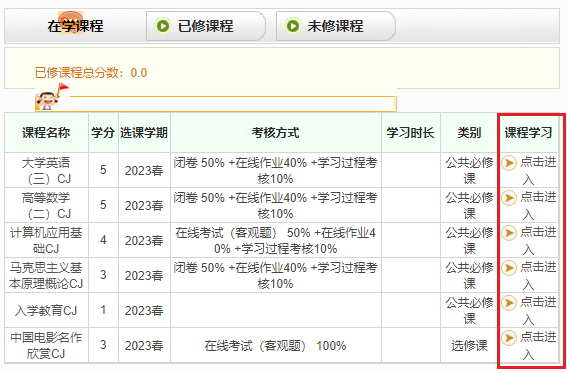Select the course name 大学英语（三）CJ
The image size is (567, 373).
[x=46, y=170]
